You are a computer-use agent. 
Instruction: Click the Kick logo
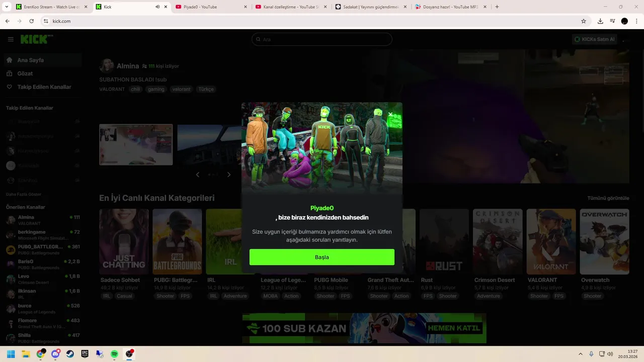[x=36, y=39]
